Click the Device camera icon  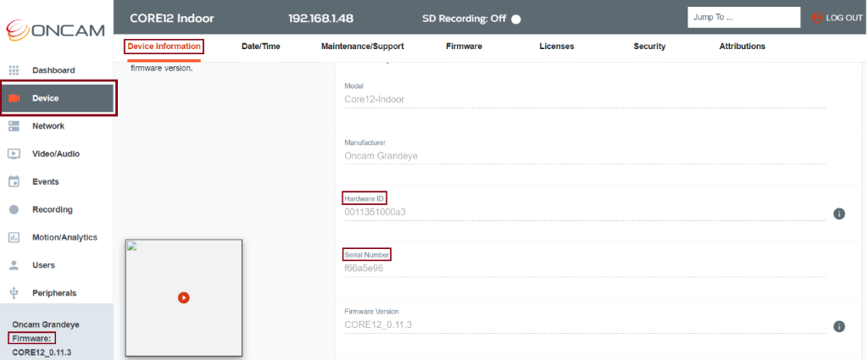point(14,98)
